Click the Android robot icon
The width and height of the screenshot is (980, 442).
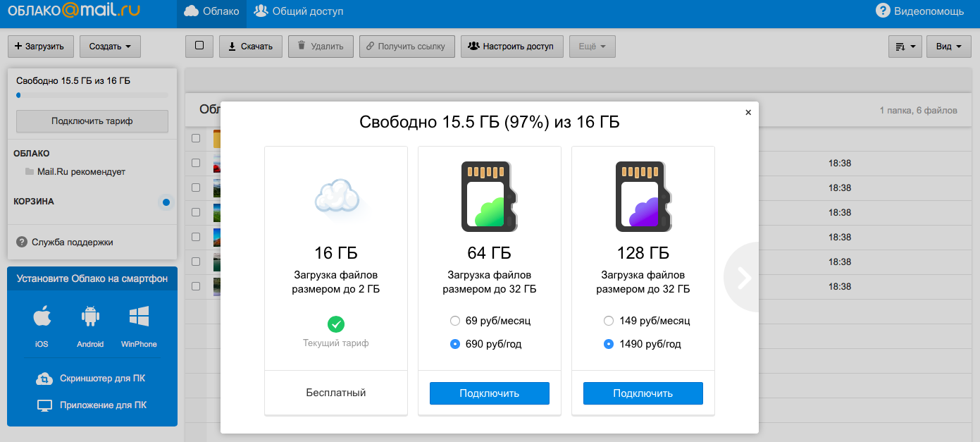(90, 317)
